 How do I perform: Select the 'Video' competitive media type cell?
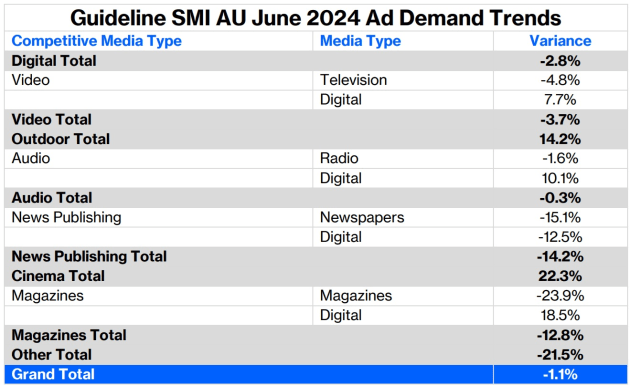pyautogui.click(x=31, y=80)
